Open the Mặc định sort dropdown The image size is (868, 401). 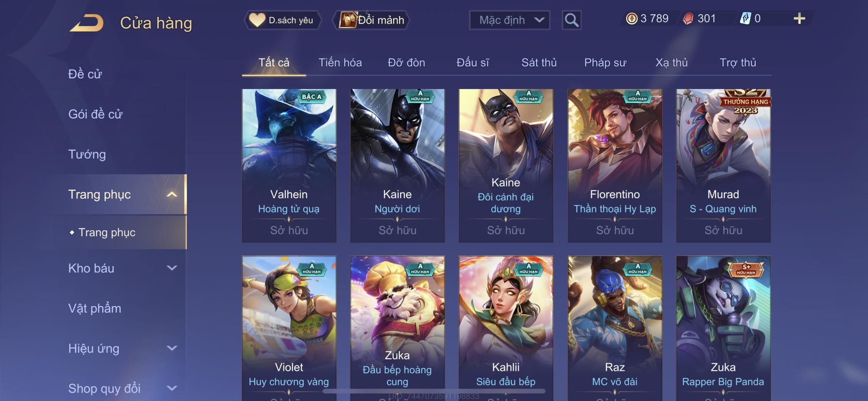click(509, 20)
